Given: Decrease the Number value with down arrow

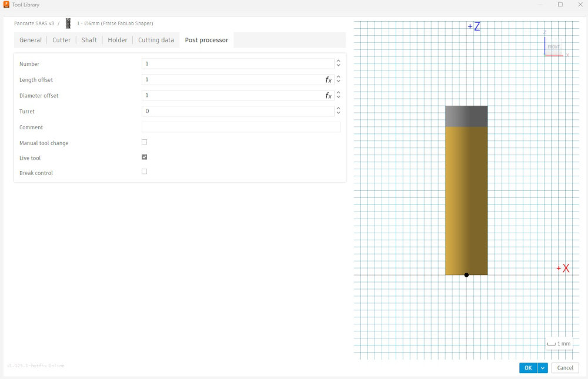Looking at the screenshot, I should click(x=338, y=66).
